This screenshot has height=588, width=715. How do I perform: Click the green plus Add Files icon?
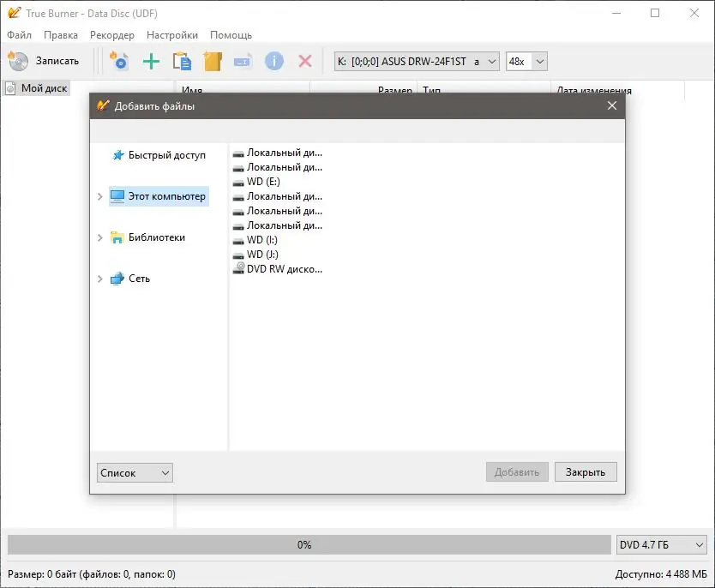[149, 61]
